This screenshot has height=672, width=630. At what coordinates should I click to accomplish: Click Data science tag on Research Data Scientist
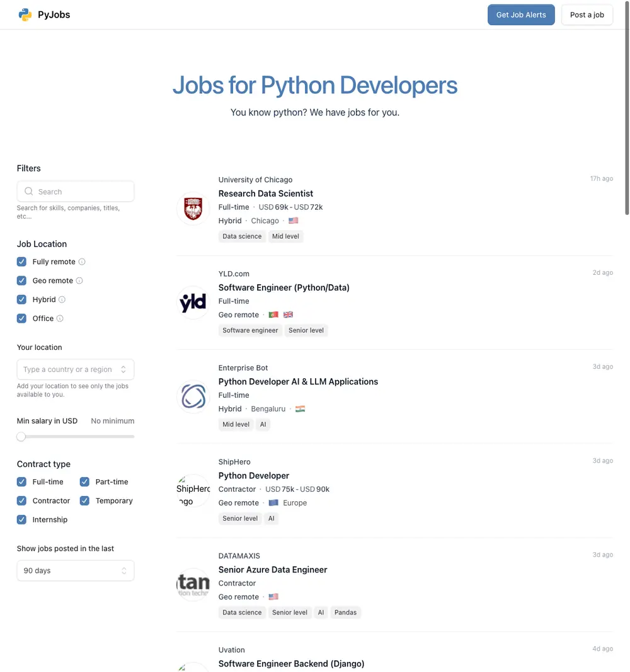[242, 236]
